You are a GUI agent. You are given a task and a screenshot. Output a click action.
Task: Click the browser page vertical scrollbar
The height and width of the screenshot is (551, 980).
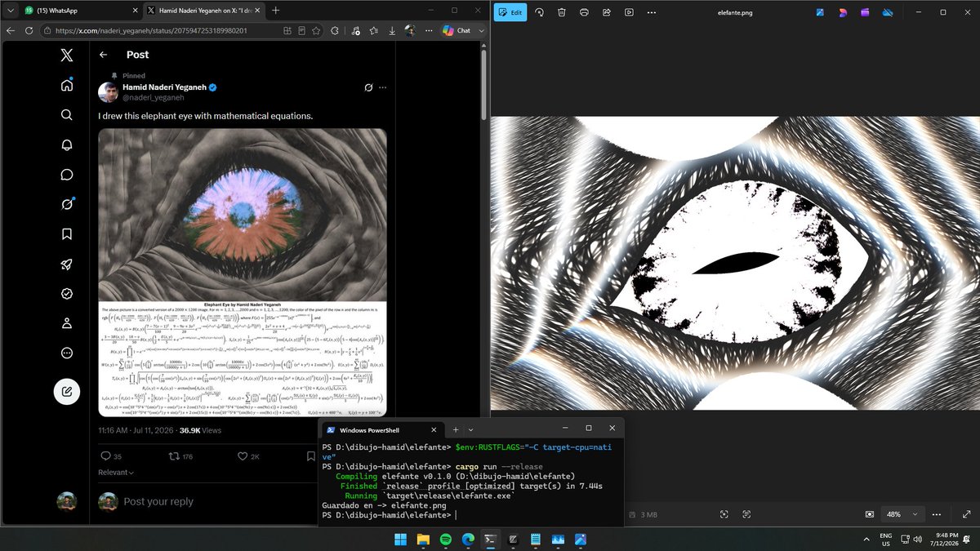coord(483,86)
